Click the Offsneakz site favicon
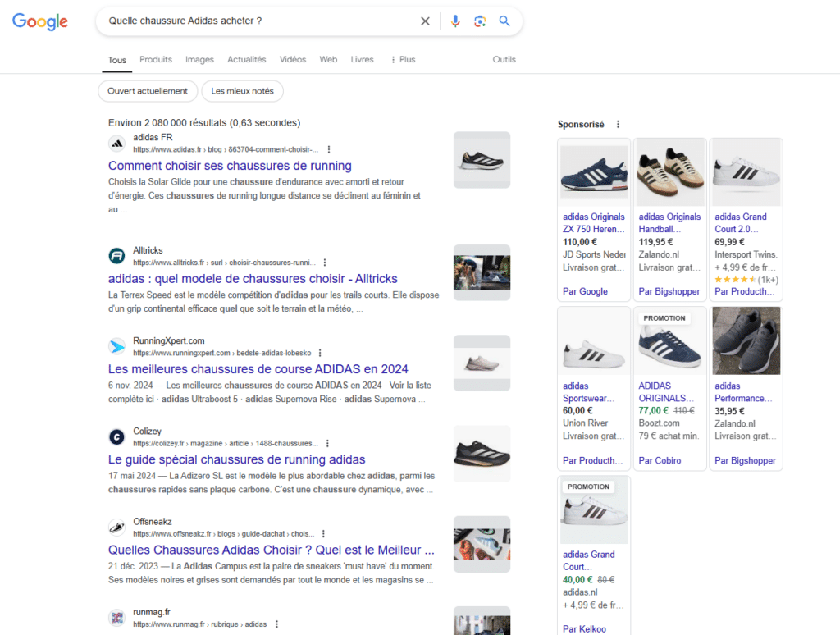Image resolution: width=840 pixels, height=635 pixels. point(116,528)
